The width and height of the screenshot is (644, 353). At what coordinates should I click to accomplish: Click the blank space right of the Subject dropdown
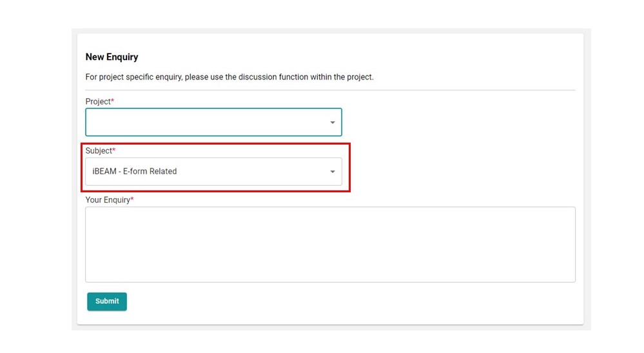(x=464, y=172)
